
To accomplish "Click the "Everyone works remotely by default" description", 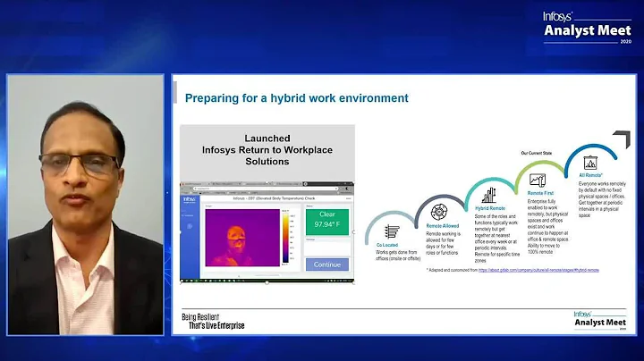I will point(602,199).
